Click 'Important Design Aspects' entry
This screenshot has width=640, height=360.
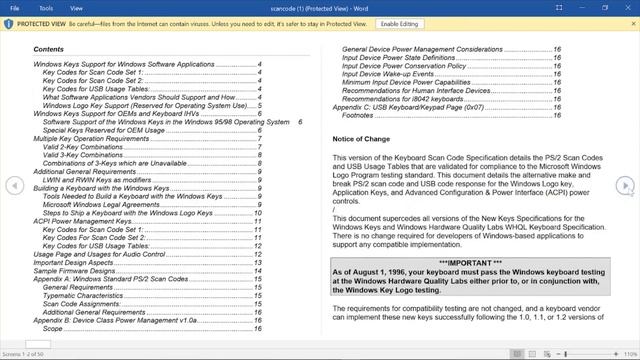(x=147, y=262)
